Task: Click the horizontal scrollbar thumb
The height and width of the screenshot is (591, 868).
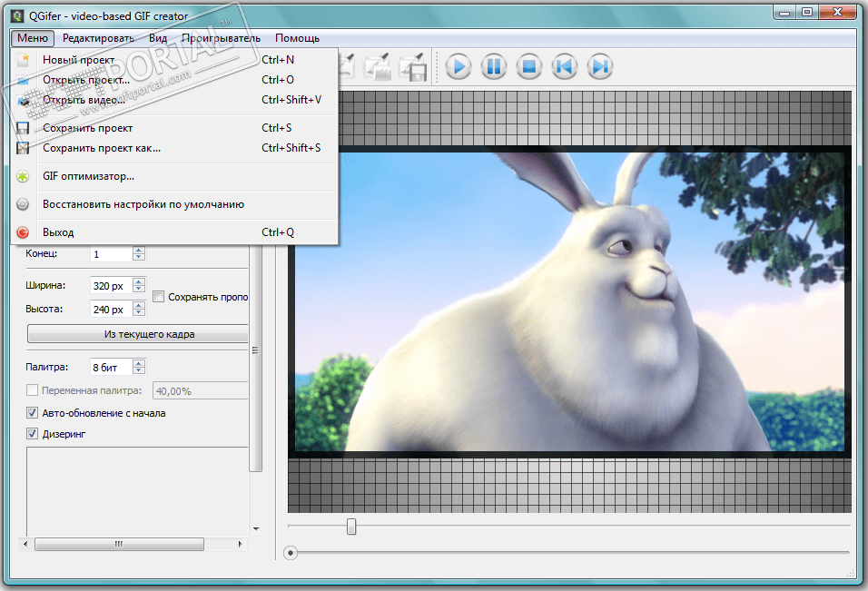Action: pos(119,544)
